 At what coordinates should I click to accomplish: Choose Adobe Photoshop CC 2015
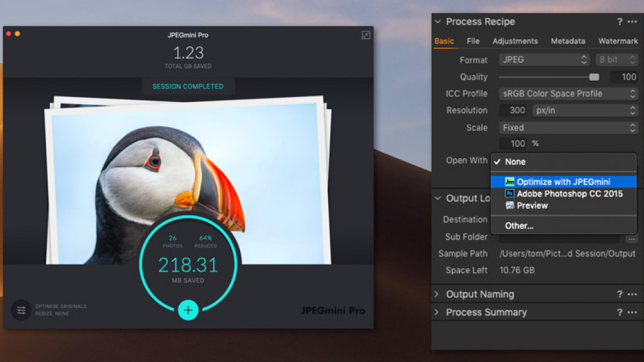pyautogui.click(x=564, y=194)
